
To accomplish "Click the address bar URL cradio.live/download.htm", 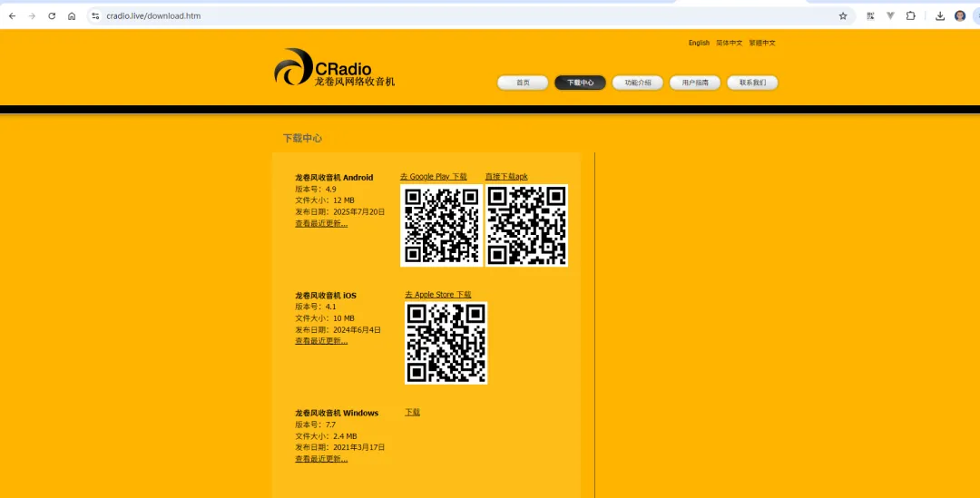I will click(153, 16).
